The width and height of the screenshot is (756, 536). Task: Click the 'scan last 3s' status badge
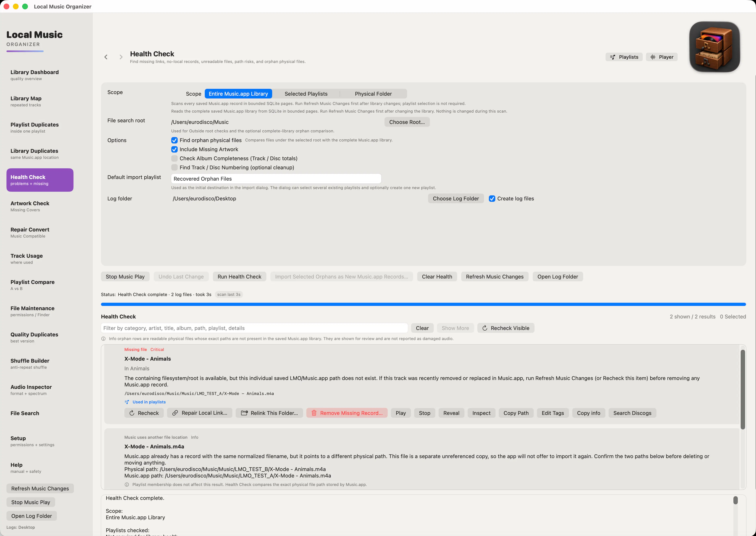(229, 294)
